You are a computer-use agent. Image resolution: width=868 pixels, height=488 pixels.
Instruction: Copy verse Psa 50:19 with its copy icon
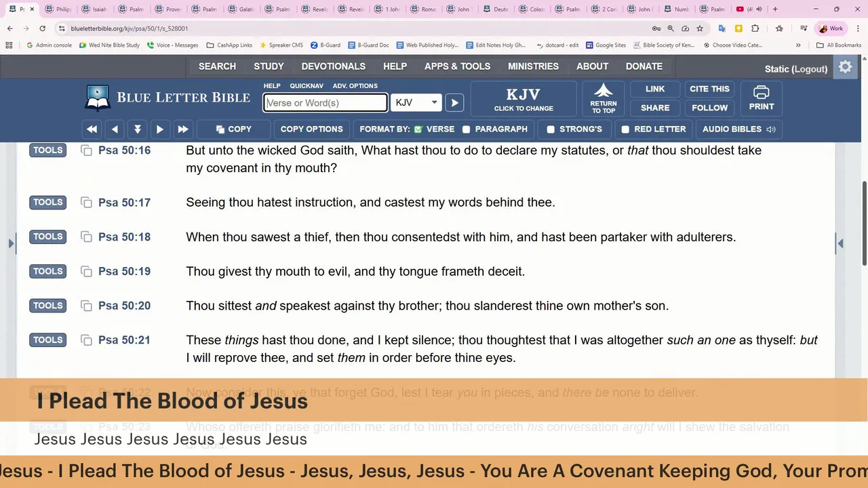[86, 272]
